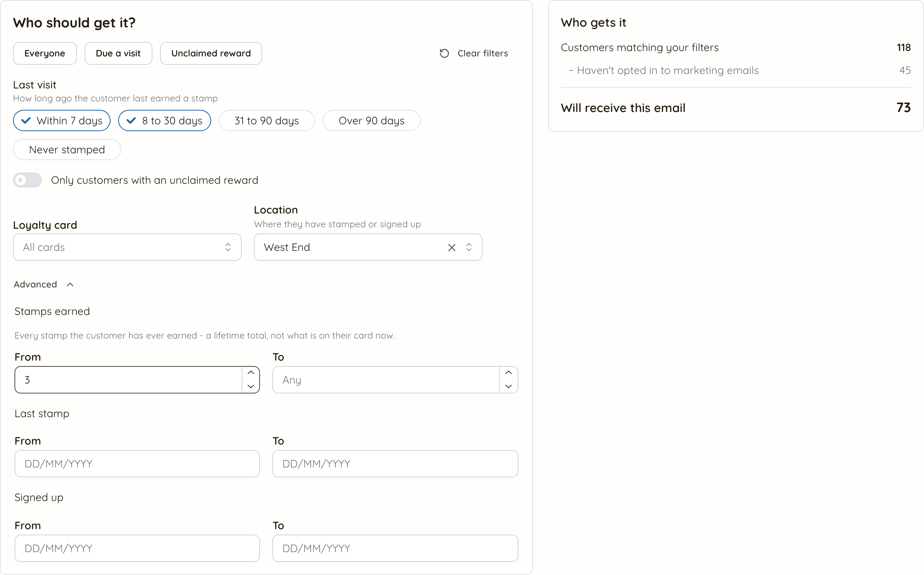
Task: Deselect the Within 7 days chip
Action: point(62,120)
